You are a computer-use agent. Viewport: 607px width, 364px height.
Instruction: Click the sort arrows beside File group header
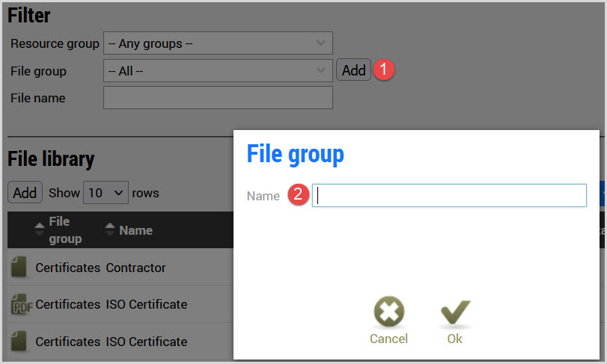(39, 230)
